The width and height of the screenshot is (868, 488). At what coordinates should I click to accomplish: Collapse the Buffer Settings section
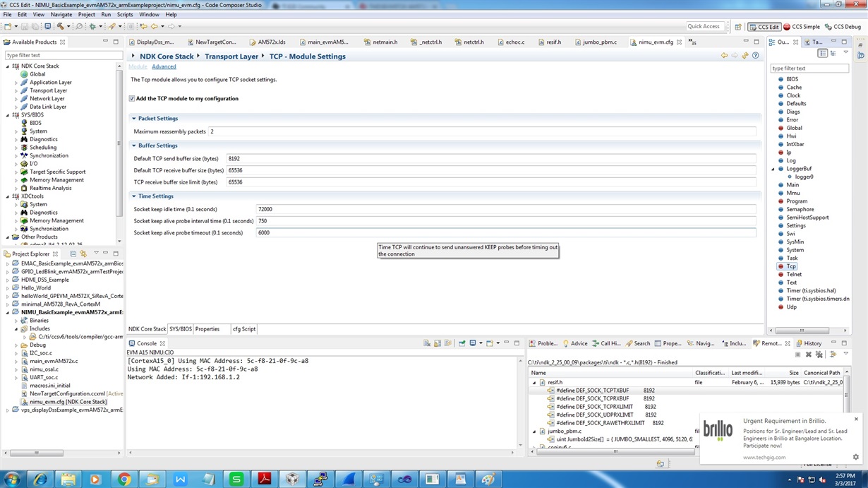tap(134, 145)
